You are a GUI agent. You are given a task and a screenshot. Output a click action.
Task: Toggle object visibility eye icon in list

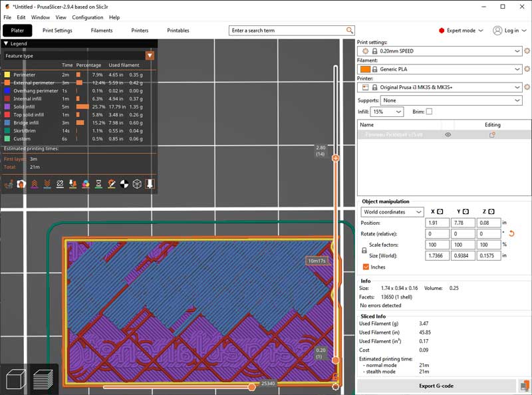point(448,135)
